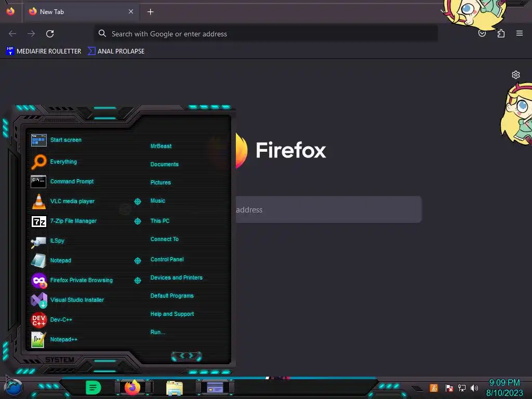
Task: Click the Java update tray icon
Action: point(434,388)
